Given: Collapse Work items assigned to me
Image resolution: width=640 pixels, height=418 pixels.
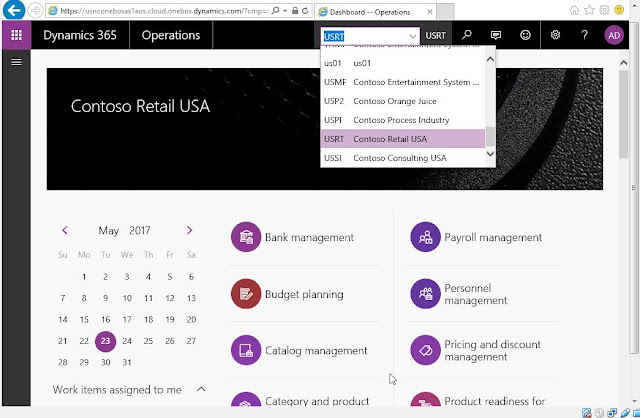Looking at the screenshot, I should (x=201, y=389).
